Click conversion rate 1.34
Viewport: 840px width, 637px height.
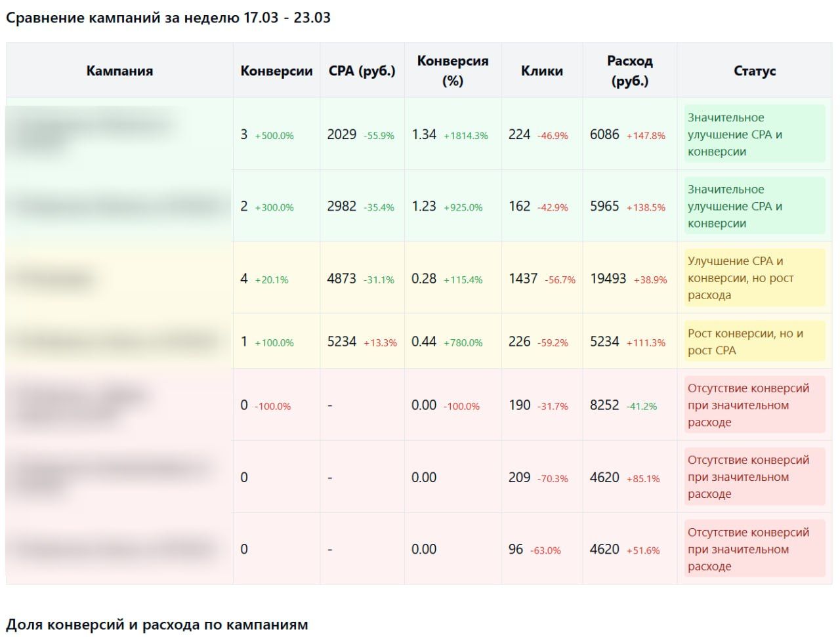424,134
